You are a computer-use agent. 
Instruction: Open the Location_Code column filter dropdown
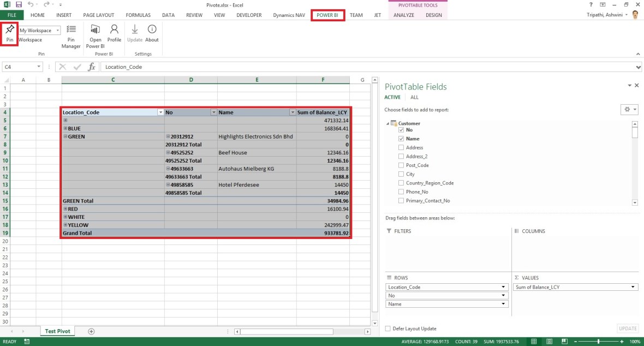point(160,112)
